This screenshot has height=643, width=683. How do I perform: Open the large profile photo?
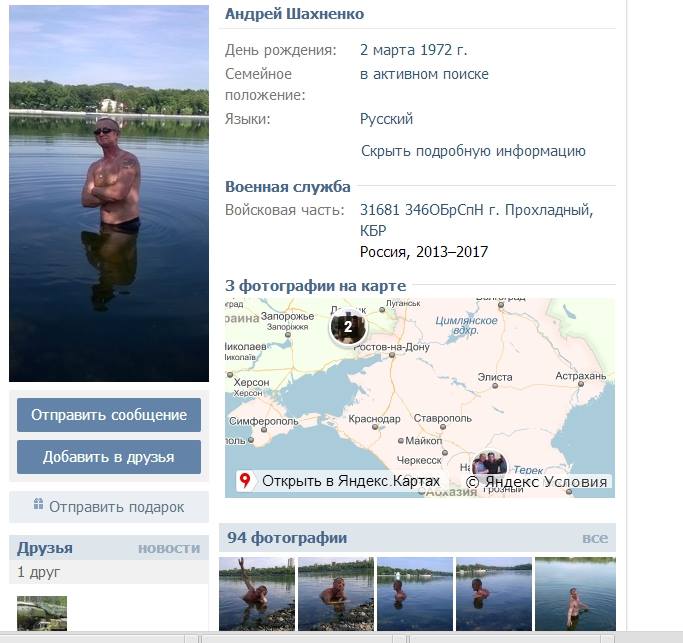tap(109, 193)
